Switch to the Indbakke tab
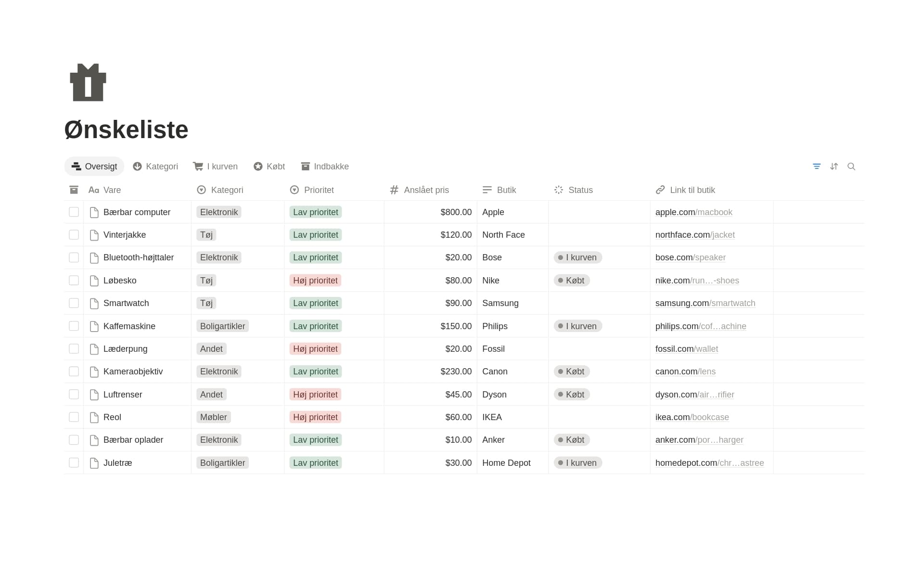Screen dimensions: 924x577 [324, 167]
